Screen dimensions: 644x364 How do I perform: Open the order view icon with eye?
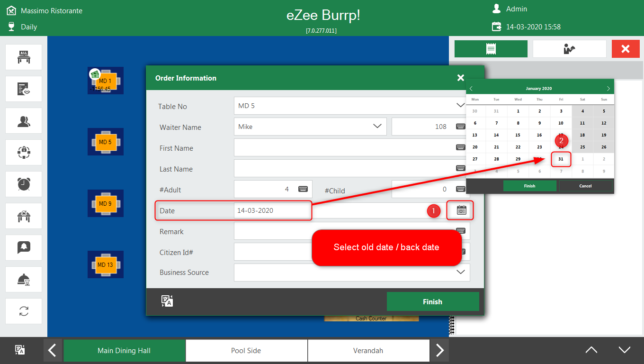point(24,89)
